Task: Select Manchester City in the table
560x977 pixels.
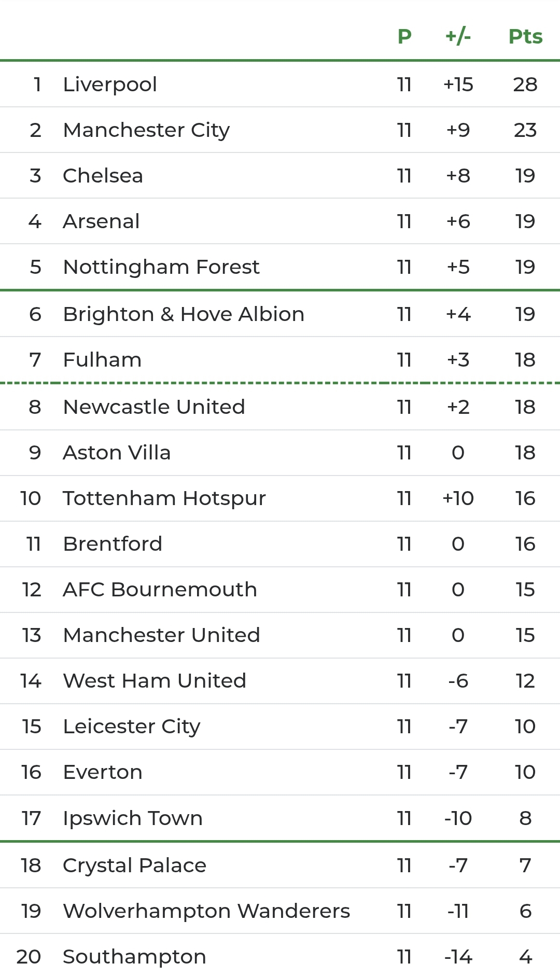Action: click(x=280, y=130)
